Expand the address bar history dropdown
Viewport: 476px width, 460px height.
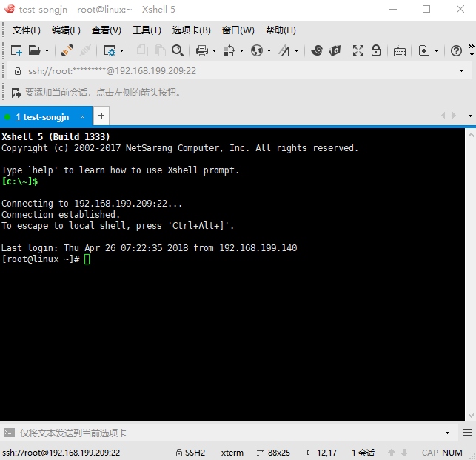(461, 71)
